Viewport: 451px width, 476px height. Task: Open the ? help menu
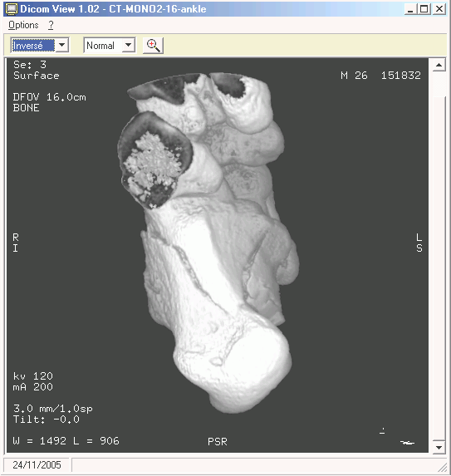(x=51, y=25)
